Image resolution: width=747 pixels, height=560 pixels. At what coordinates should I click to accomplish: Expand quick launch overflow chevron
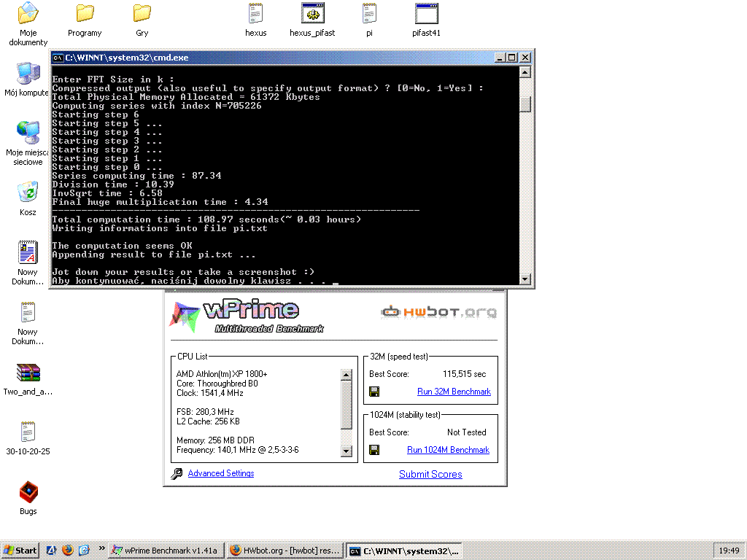[101, 548]
